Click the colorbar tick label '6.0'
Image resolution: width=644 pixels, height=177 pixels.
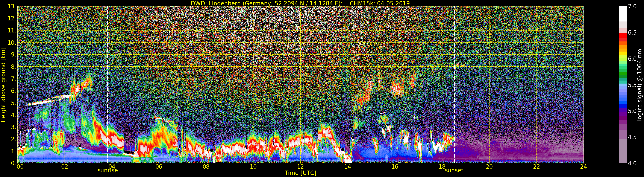tap(632, 59)
